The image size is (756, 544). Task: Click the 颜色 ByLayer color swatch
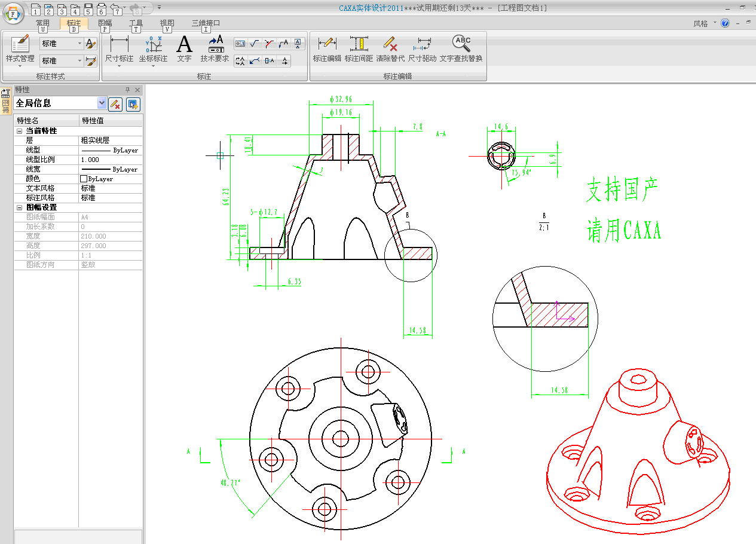(x=84, y=179)
